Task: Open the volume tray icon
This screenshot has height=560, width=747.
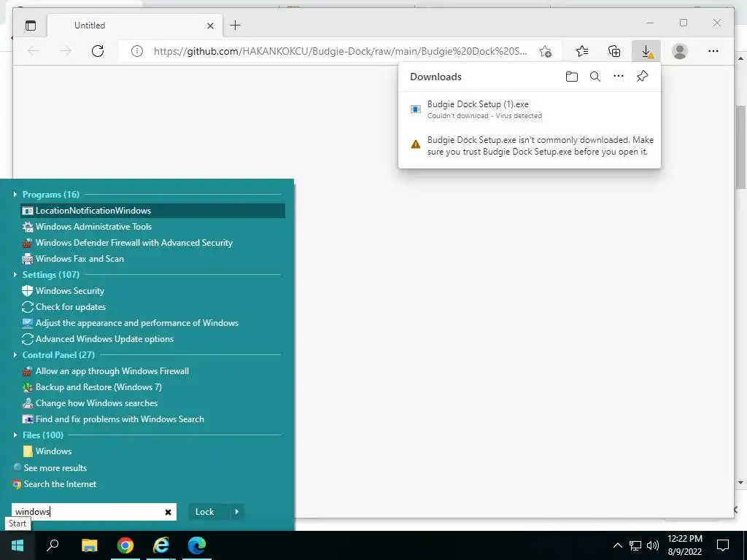Action: pyautogui.click(x=653, y=545)
